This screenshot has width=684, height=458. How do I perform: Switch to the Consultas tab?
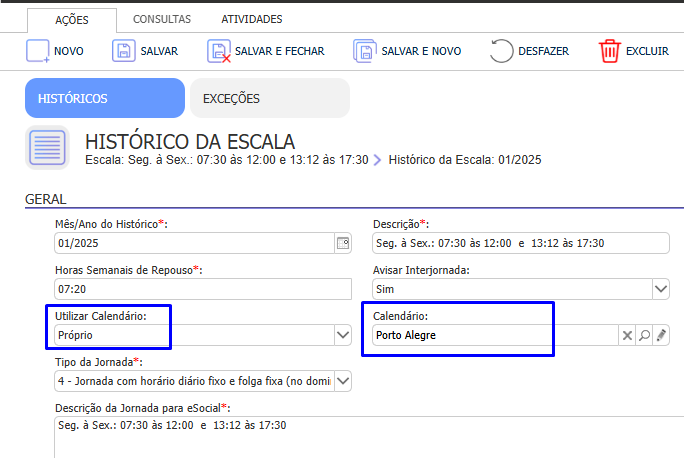(162, 19)
